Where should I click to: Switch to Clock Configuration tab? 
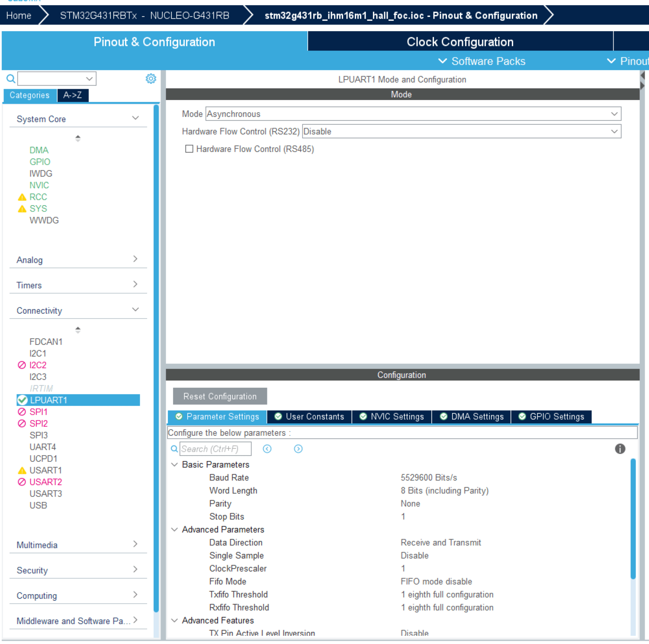pyautogui.click(x=459, y=42)
